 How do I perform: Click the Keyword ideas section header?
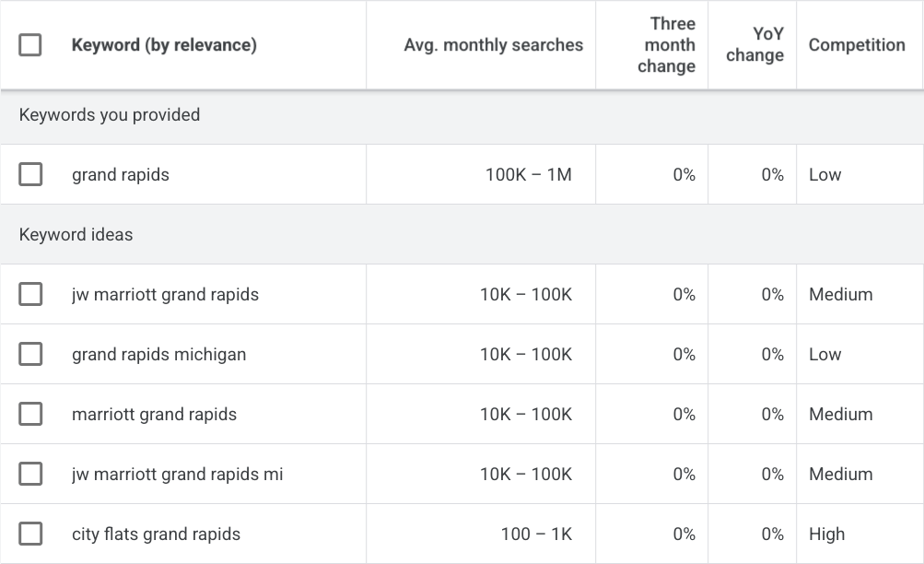click(76, 234)
